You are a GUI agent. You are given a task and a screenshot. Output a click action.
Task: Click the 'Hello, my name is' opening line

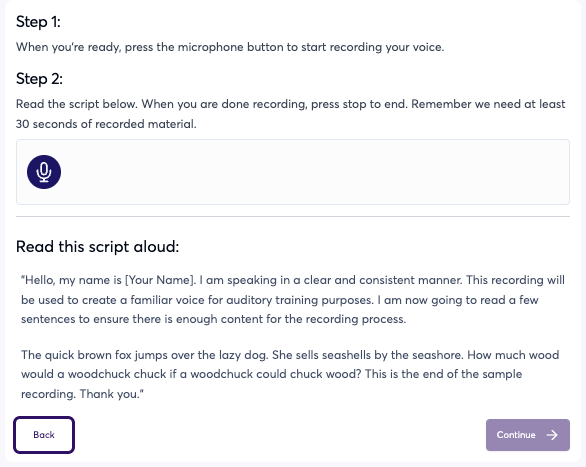pyautogui.click(x=71, y=280)
